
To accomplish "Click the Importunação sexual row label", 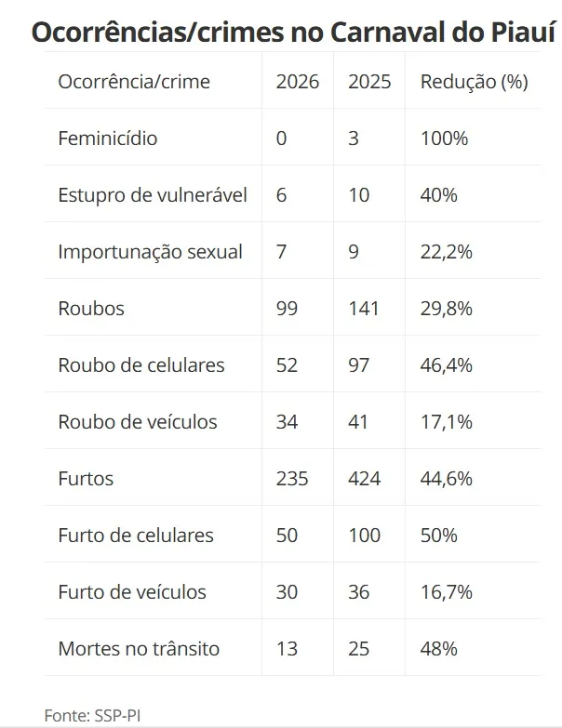I will [150, 252].
